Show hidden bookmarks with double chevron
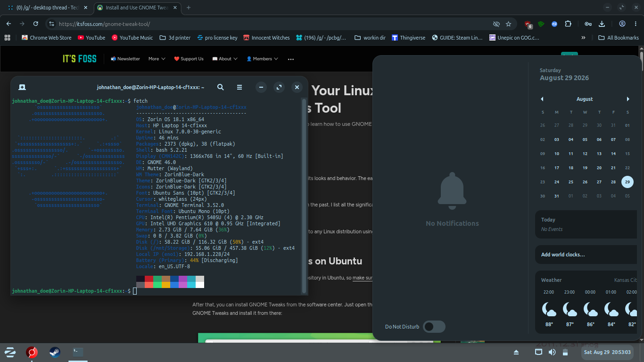 [x=584, y=38]
